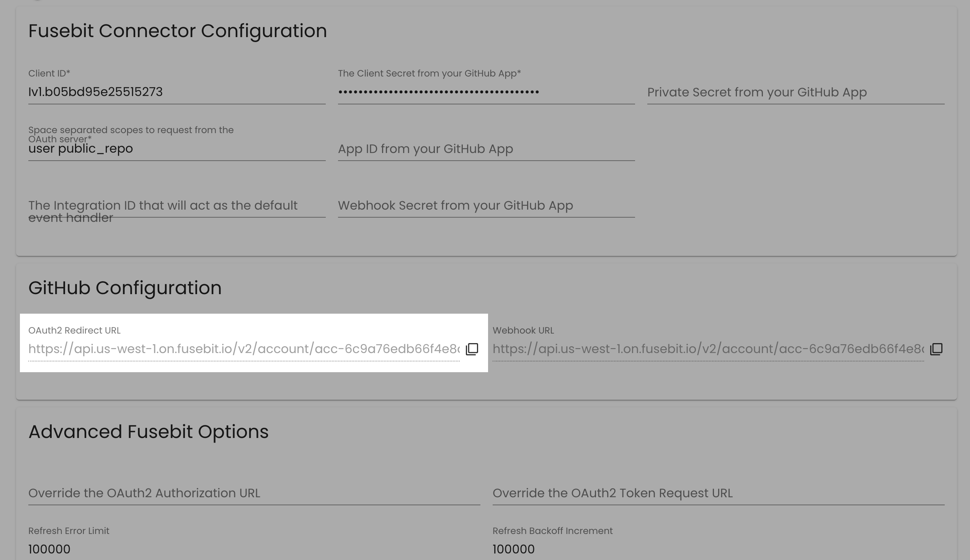Screen dimensions: 970x560
Task: Click Override the OAuth2 Token Request URL field
Action: pyautogui.click(x=719, y=493)
